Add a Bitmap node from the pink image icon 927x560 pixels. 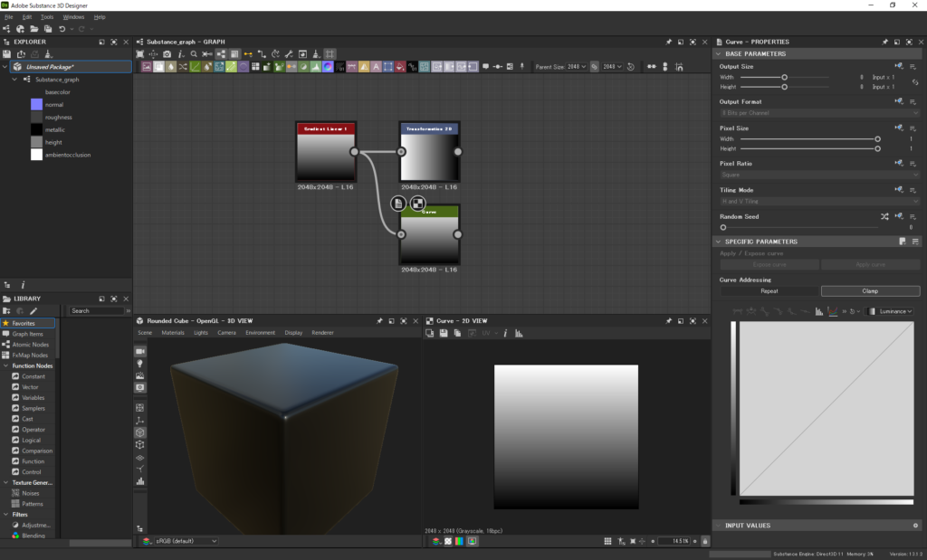coord(146,67)
